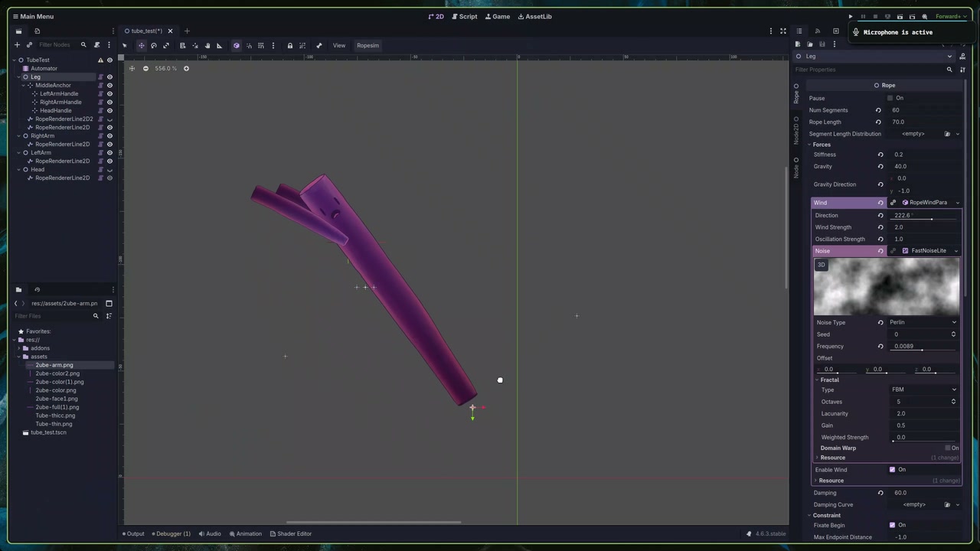Open the Fractal Type FBM dropdown

[x=923, y=390]
